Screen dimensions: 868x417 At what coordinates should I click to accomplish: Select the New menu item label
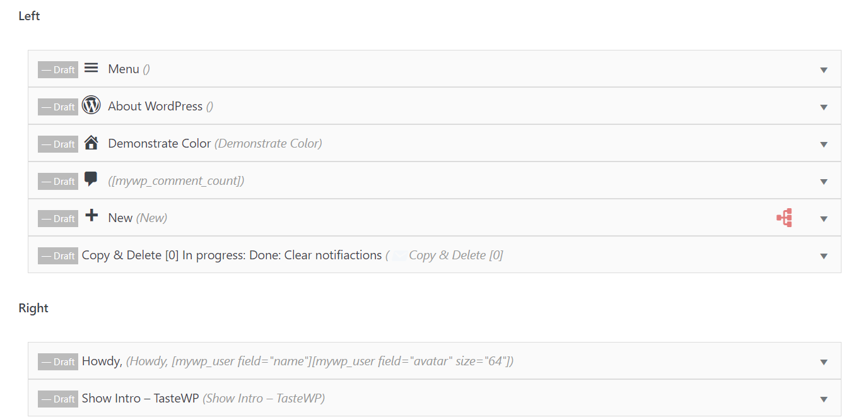pos(120,217)
